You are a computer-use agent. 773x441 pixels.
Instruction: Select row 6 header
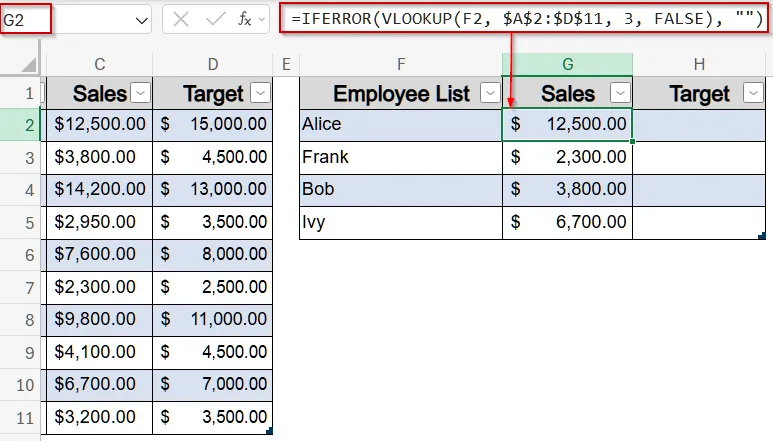(20, 255)
